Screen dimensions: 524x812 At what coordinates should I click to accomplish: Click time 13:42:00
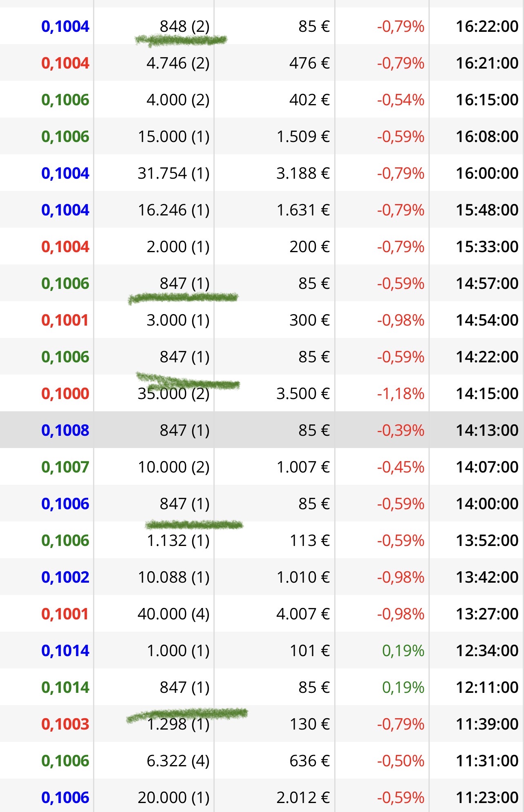(487, 577)
